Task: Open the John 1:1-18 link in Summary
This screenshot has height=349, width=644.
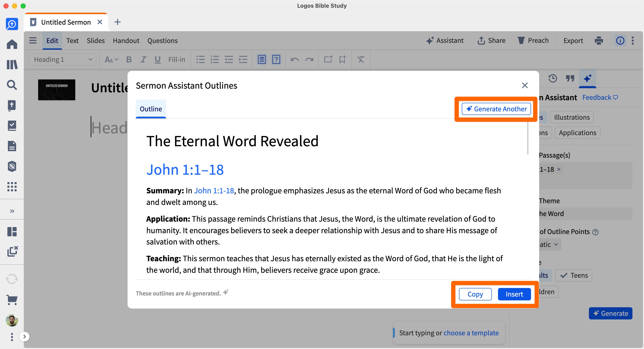Action: [214, 191]
